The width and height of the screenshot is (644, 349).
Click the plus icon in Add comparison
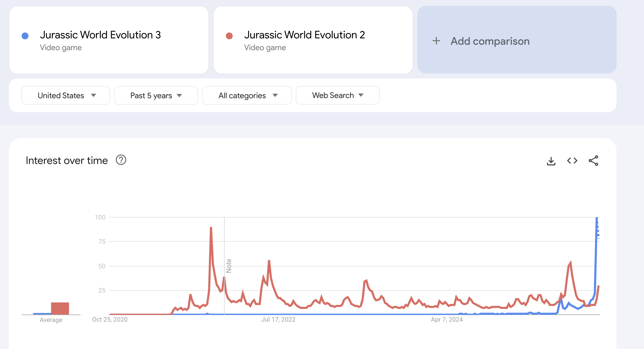pyautogui.click(x=436, y=41)
